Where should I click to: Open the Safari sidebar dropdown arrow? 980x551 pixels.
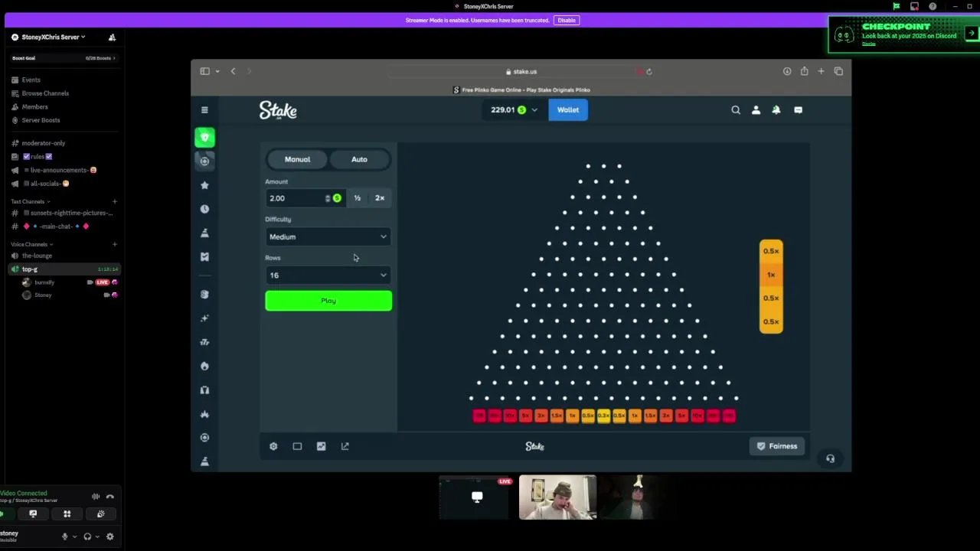tap(217, 71)
